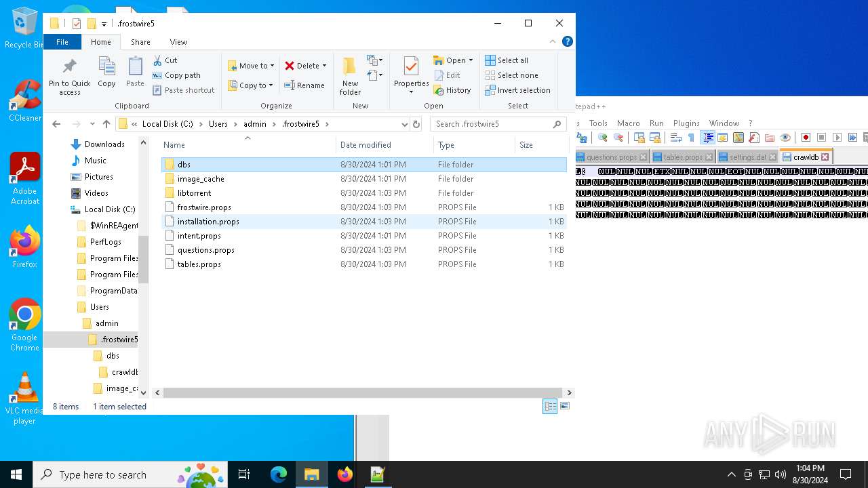Click the horizontal scrollbar in file list
868x488 pixels.
[363, 392]
